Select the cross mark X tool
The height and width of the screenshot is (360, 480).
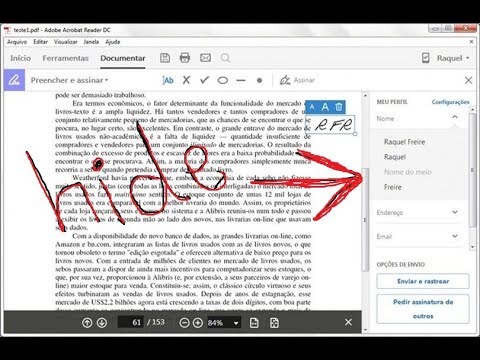186,80
